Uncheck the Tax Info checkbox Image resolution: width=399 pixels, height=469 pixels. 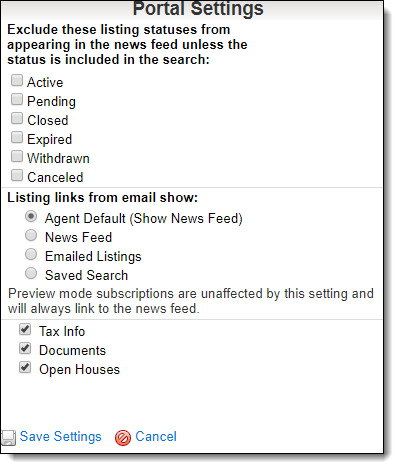pos(25,329)
